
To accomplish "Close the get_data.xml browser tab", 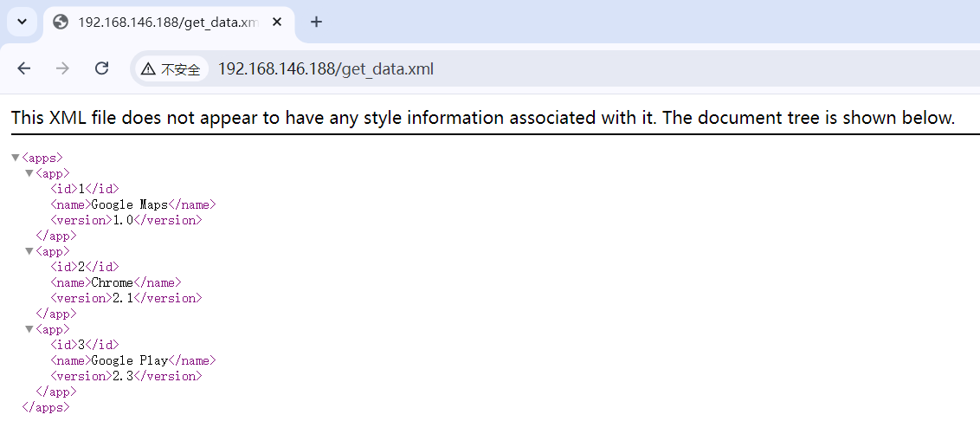I will point(277,23).
